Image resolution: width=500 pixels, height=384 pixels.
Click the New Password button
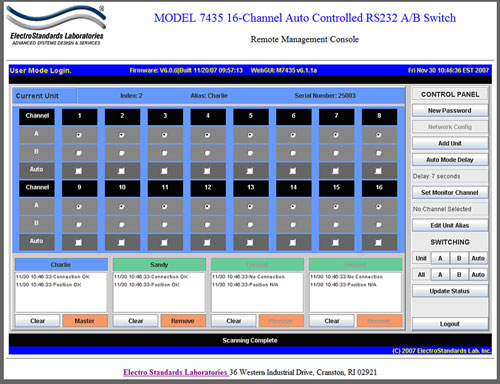coord(450,110)
